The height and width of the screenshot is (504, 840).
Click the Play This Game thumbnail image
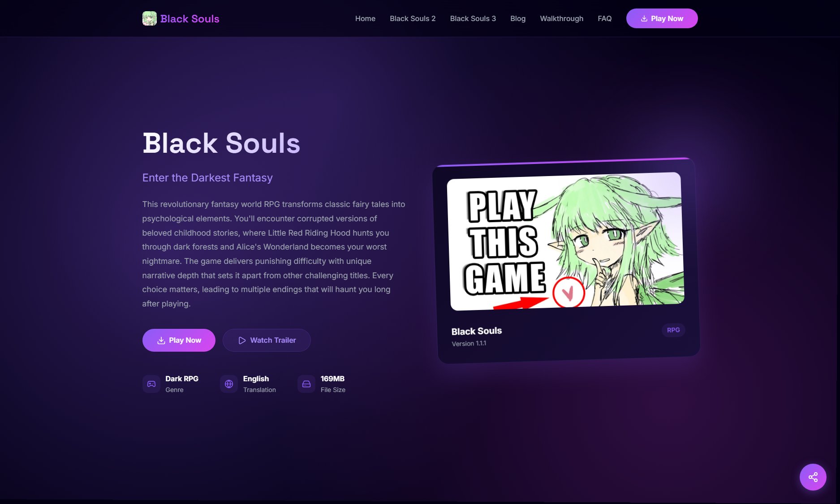[566, 241]
